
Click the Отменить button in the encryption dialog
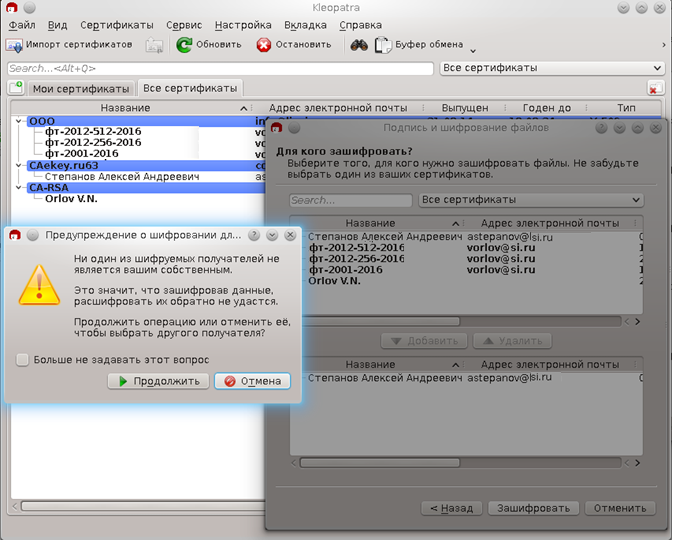[x=620, y=508]
